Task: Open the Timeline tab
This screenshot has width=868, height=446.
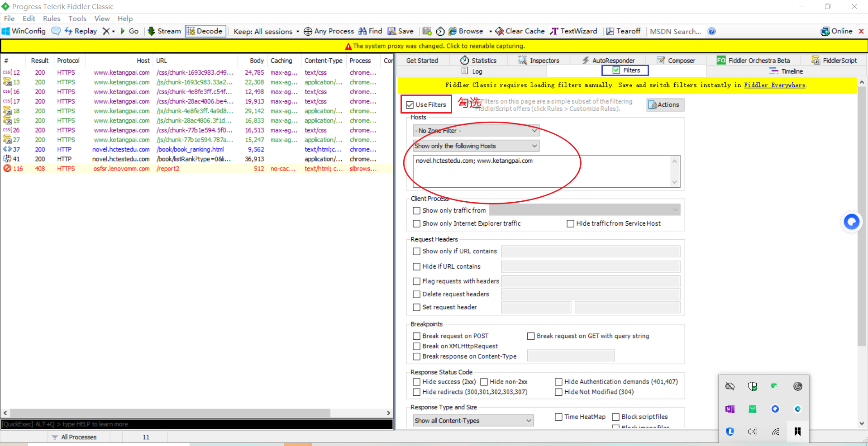Action: tap(786, 71)
